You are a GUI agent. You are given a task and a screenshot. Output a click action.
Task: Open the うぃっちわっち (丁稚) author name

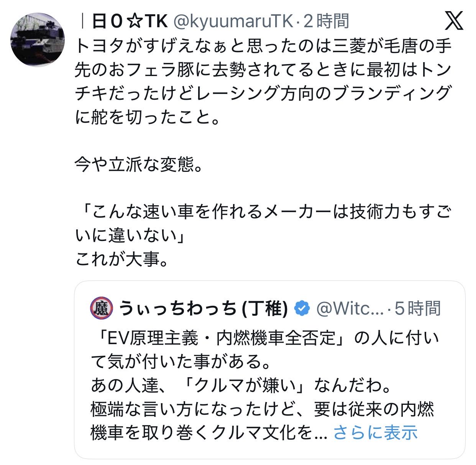(x=204, y=308)
